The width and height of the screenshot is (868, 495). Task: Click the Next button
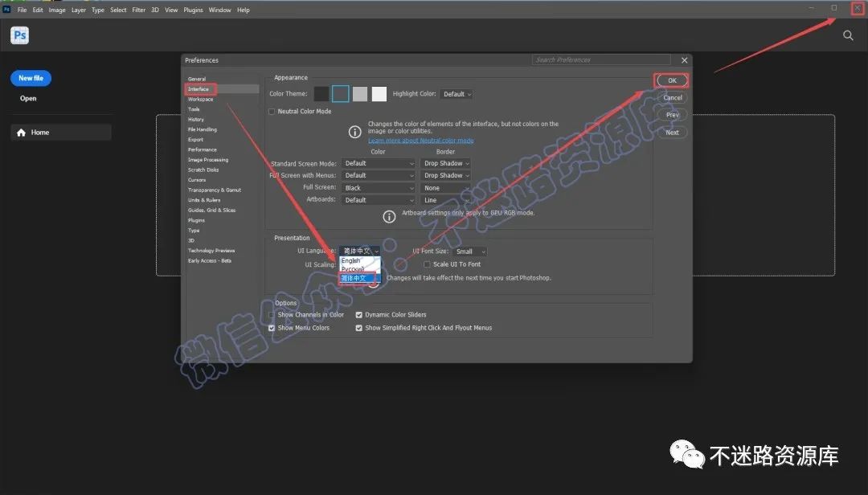point(672,133)
